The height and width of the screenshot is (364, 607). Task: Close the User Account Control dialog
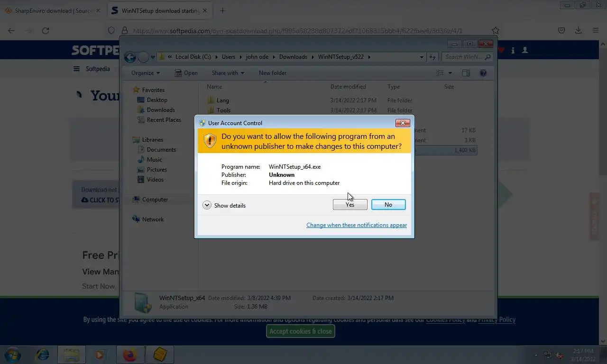403,123
